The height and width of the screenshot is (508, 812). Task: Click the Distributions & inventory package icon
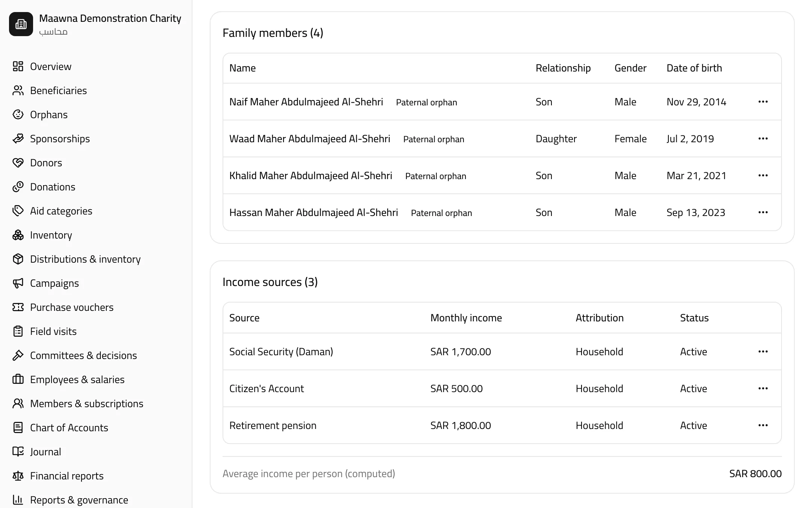click(18, 259)
